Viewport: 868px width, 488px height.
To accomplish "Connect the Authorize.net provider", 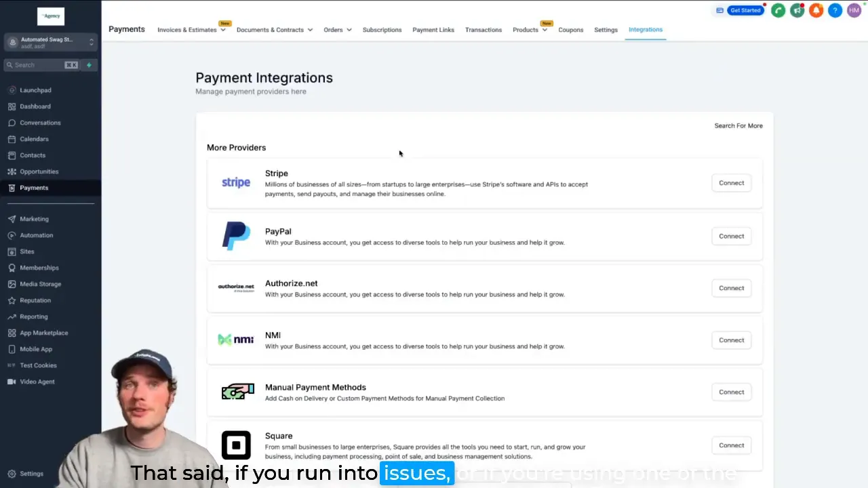I will click(x=731, y=288).
